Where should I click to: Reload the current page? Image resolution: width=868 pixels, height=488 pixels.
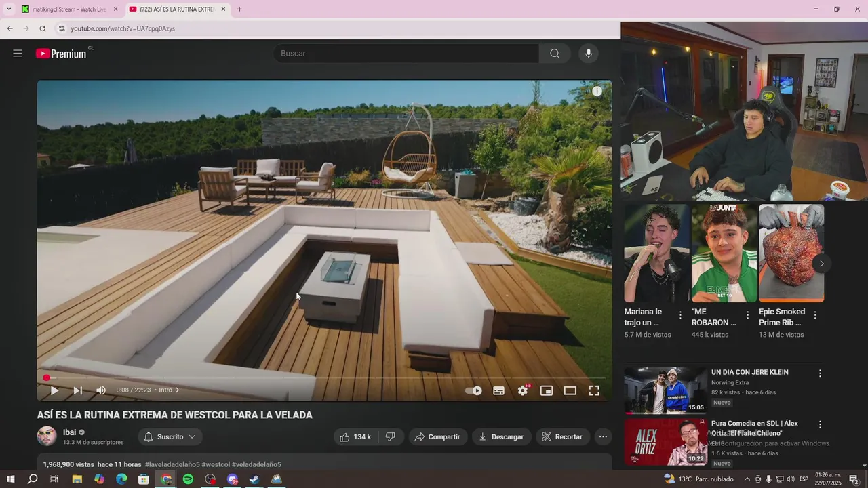coord(42,28)
